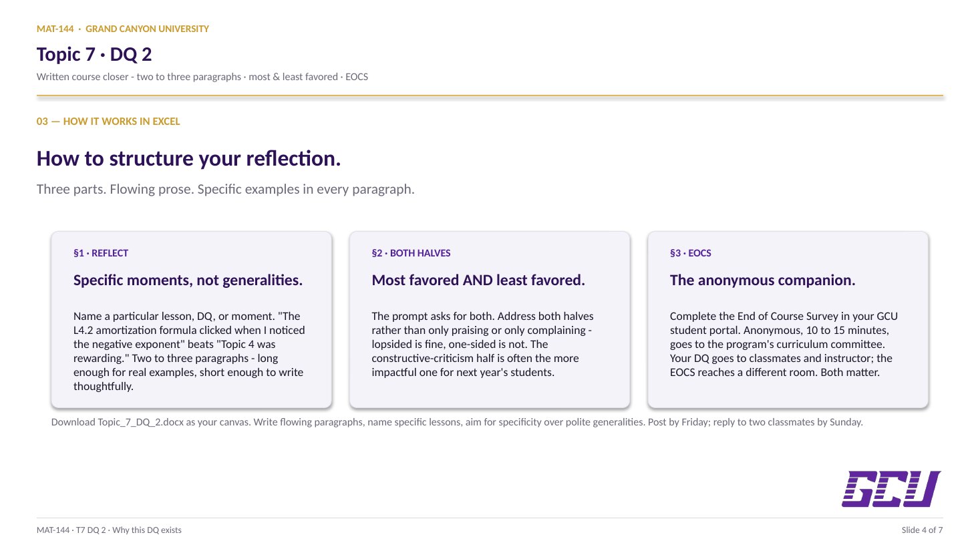The image size is (980, 551).
Task: Click the gold divider line under the header
Action: (x=490, y=96)
